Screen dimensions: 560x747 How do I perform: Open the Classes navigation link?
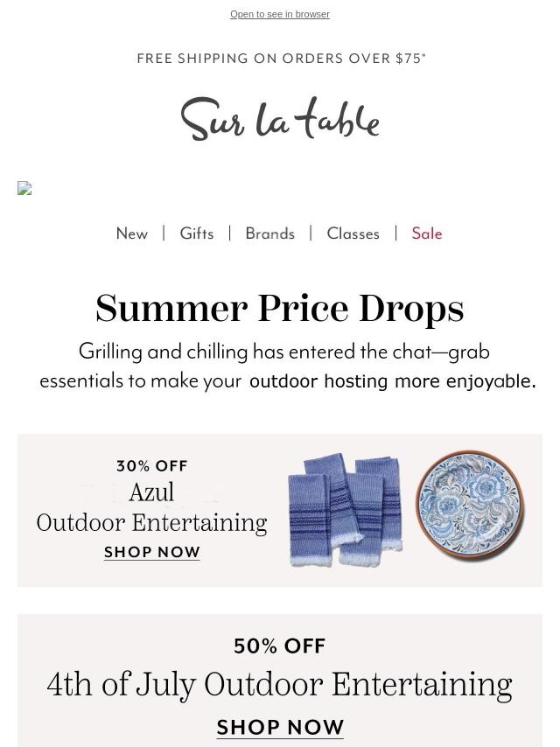click(353, 234)
